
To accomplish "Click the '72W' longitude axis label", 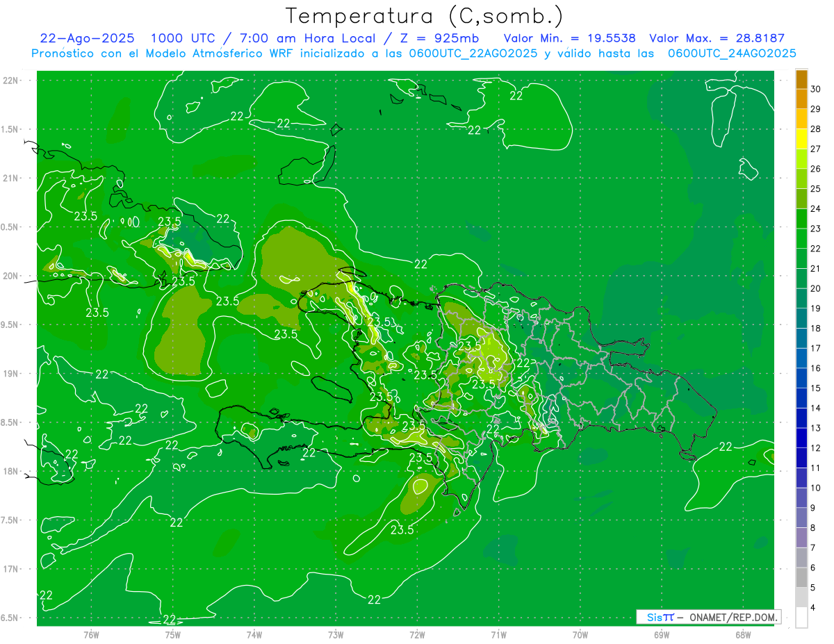I will point(417,636).
